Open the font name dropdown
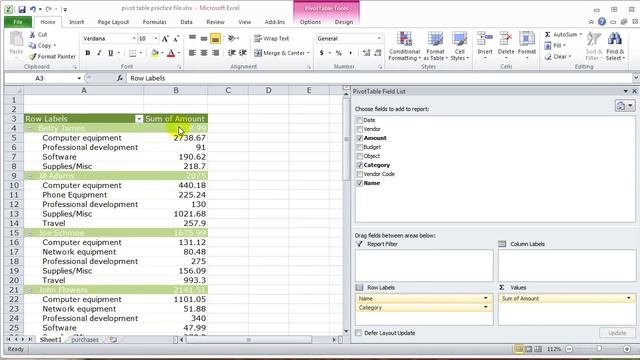Screen dimensions: 640x360 click(134, 38)
